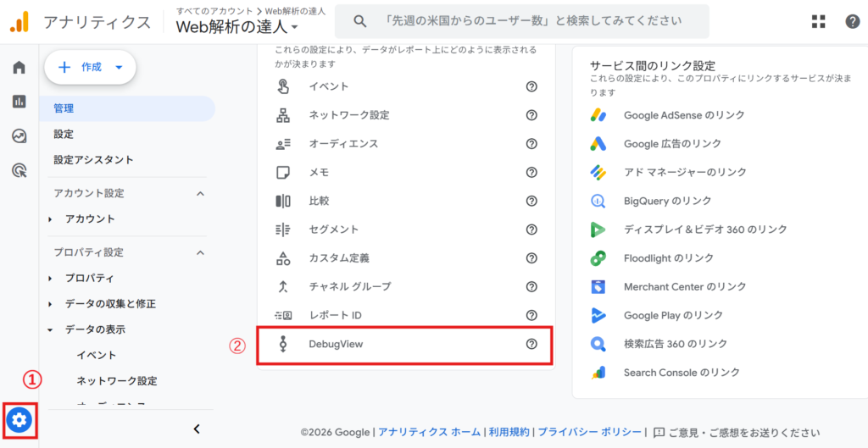Viewport: 868px width, 448px height.
Task: Click the help icon beside レポート ID
Action: [x=531, y=315]
